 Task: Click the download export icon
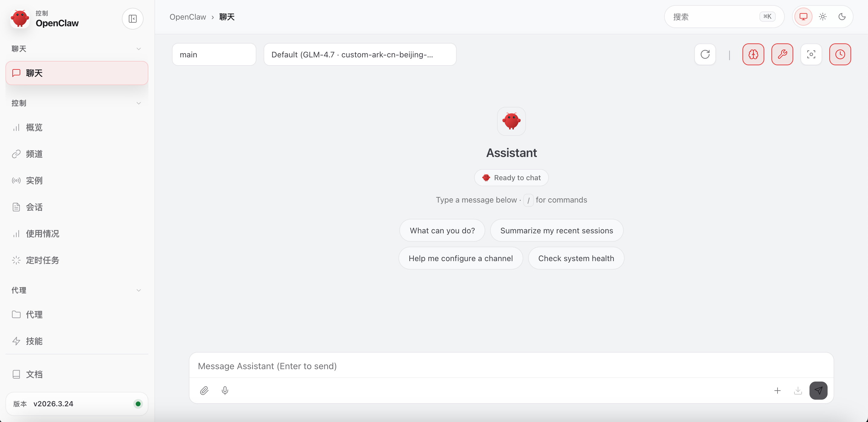(x=797, y=391)
